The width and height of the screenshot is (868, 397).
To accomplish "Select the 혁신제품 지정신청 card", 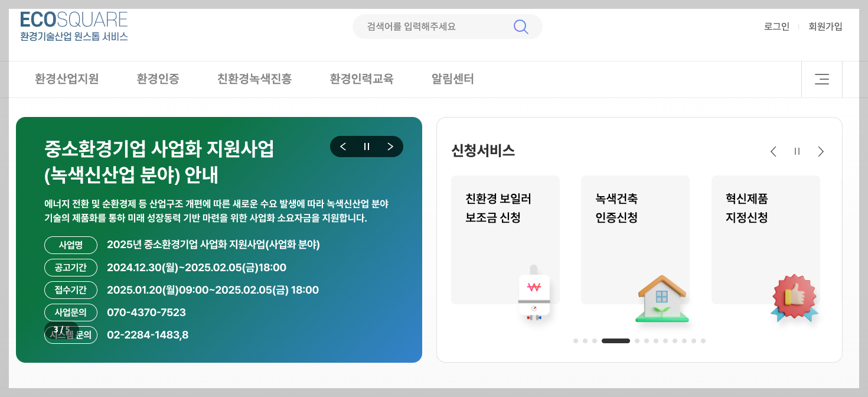I will 766,239.
